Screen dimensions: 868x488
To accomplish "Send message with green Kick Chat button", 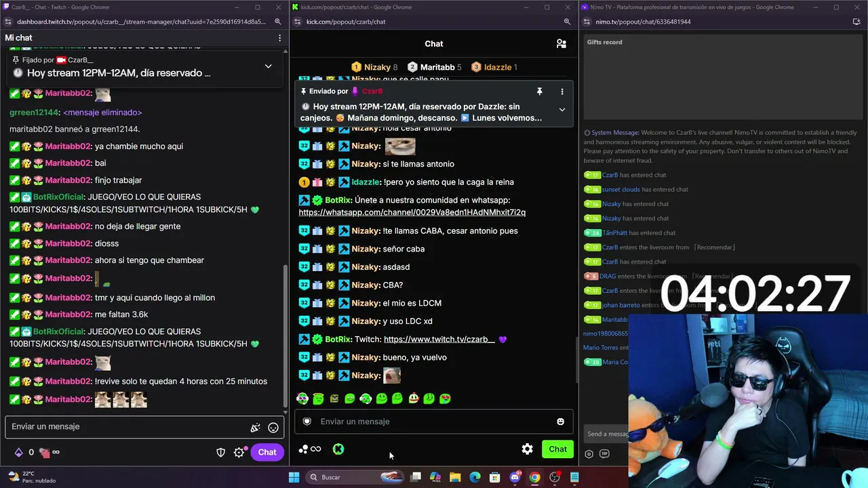I will [x=557, y=449].
